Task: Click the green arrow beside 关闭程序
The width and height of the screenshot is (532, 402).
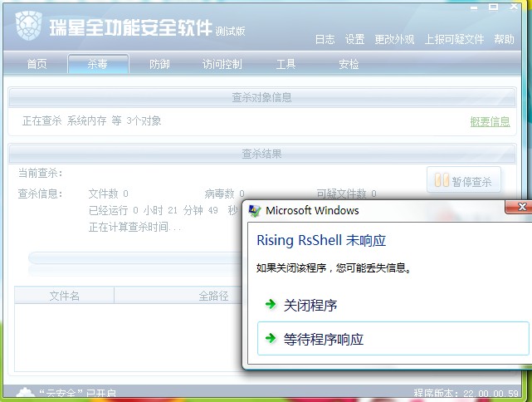Action: tap(271, 304)
